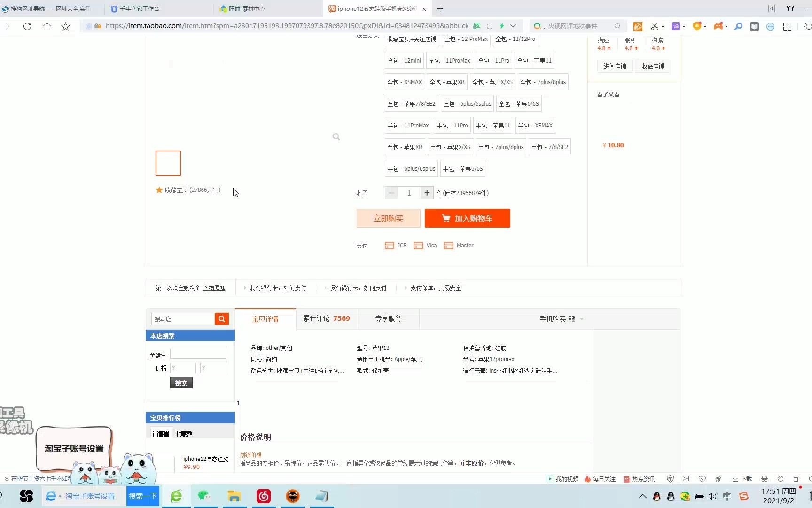This screenshot has width=812, height=508.
Task: Switch to the 累计评论 7569 tab
Action: [x=327, y=319]
